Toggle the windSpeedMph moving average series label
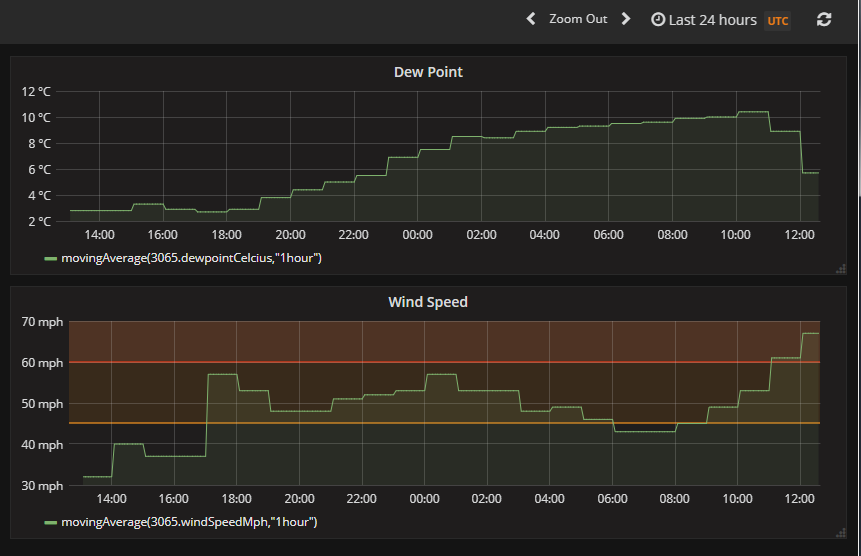This screenshot has height=556, width=861. click(189, 522)
